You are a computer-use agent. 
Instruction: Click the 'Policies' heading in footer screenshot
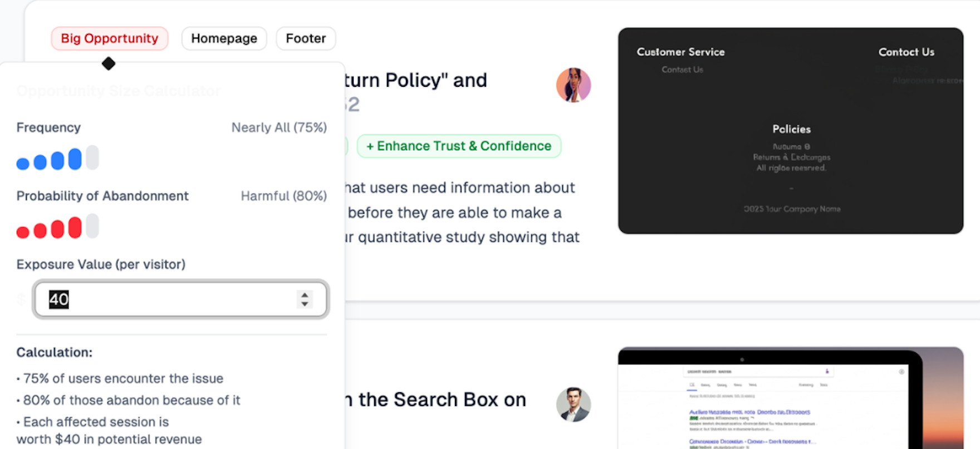791,129
